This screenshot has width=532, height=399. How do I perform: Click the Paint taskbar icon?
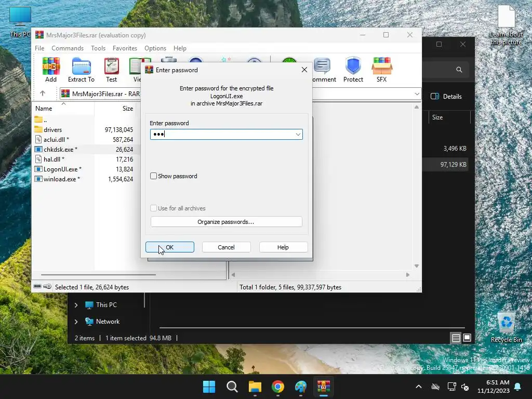click(x=301, y=387)
